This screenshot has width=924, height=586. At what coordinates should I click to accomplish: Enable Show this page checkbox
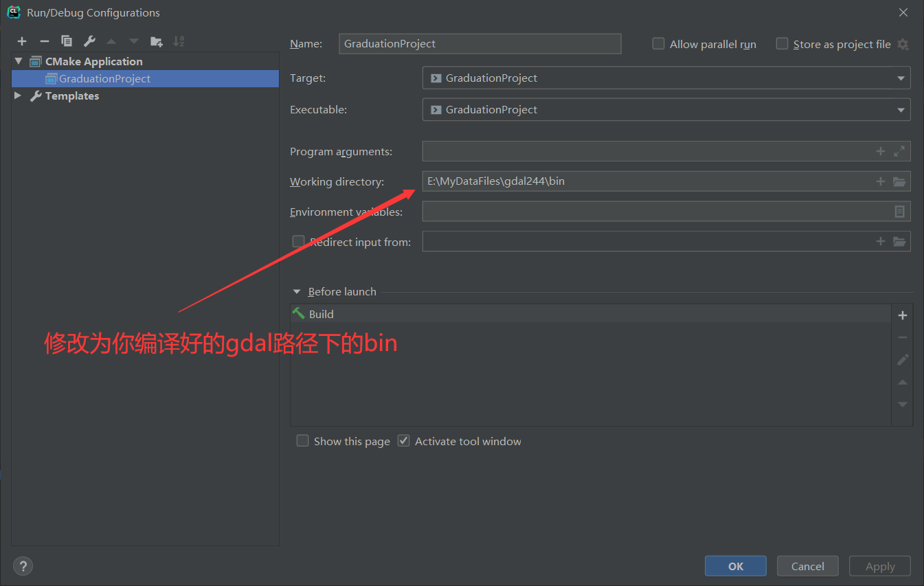tap(302, 440)
